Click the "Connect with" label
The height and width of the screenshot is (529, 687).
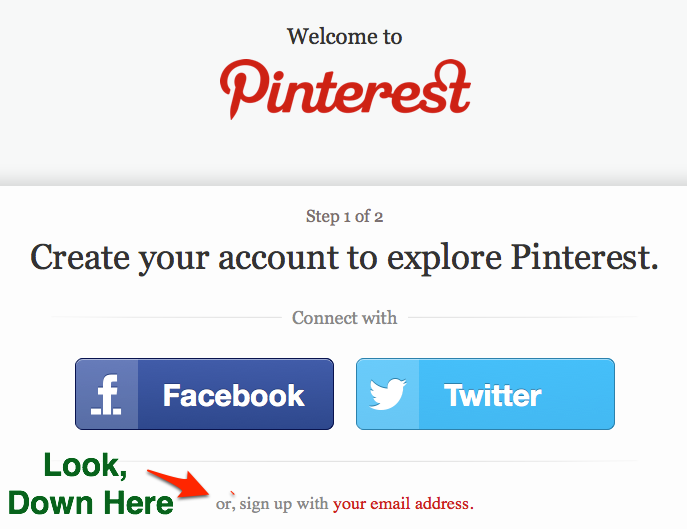344,318
